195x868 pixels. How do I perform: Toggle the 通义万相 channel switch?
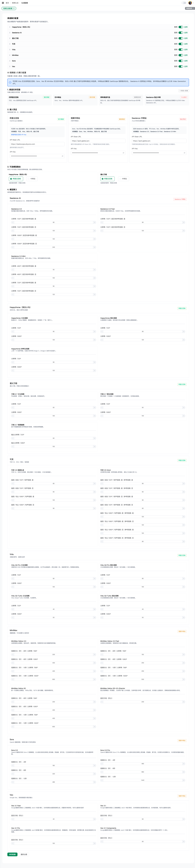click(181, 38)
